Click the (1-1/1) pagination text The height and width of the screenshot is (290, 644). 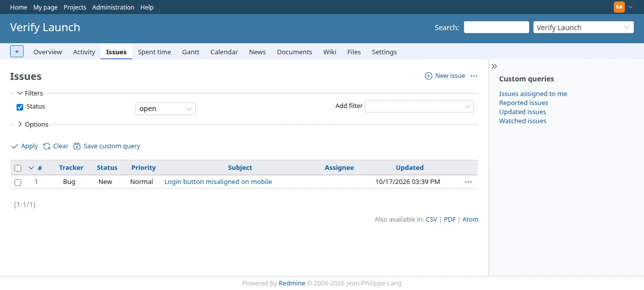[x=25, y=205]
